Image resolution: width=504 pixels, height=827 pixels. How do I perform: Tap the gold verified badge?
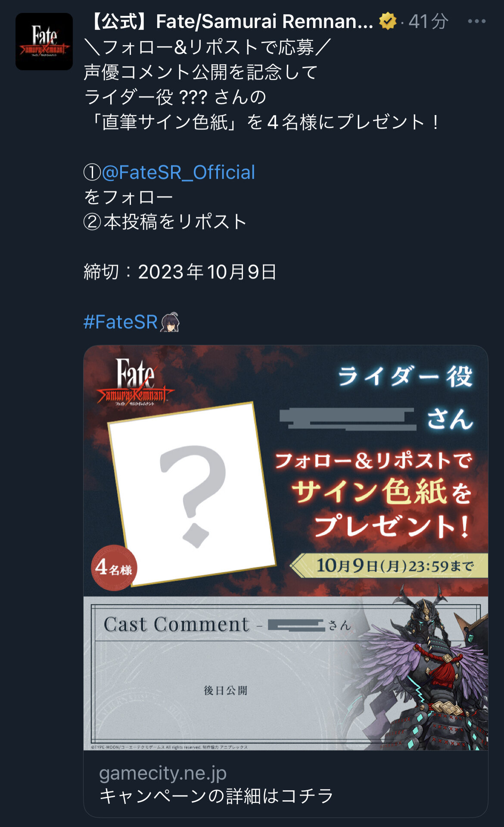pyautogui.click(x=388, y=21)
